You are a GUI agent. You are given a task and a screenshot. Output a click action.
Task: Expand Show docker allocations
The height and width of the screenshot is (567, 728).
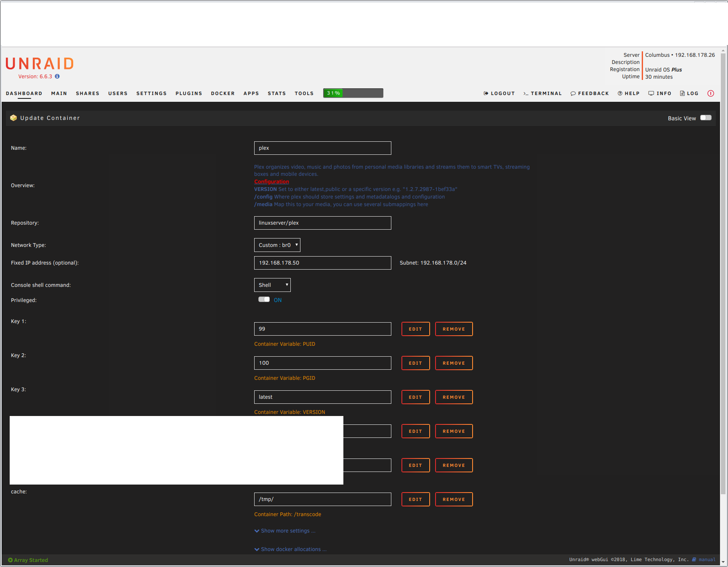(290, 549)
